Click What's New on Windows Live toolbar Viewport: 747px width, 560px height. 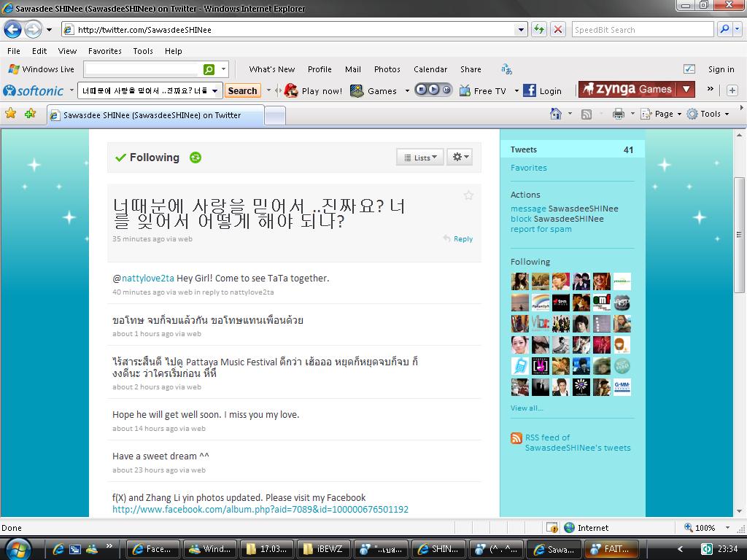point(271,69)
